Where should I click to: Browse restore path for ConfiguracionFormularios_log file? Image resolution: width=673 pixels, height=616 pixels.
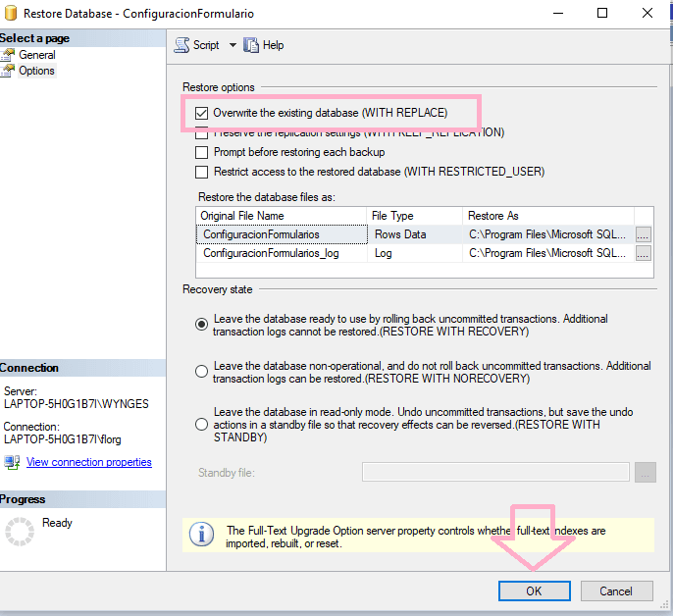click(x=644, y=253)
